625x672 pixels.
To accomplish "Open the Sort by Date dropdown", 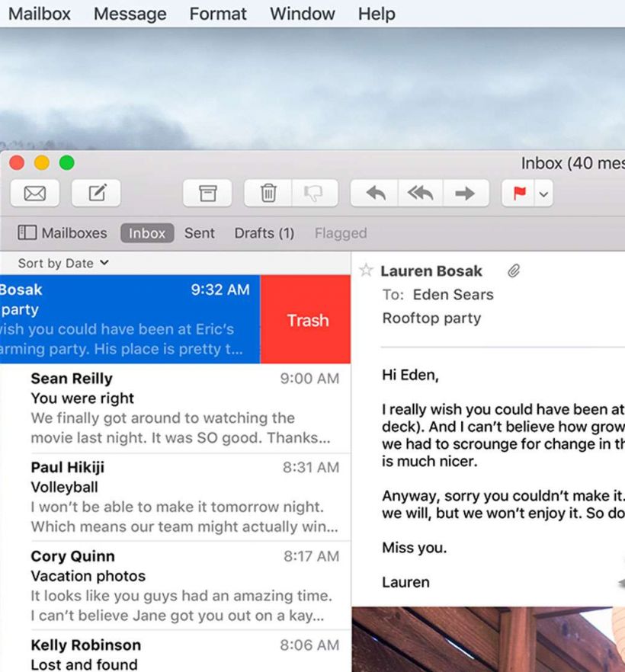I will tap(63, 263).
